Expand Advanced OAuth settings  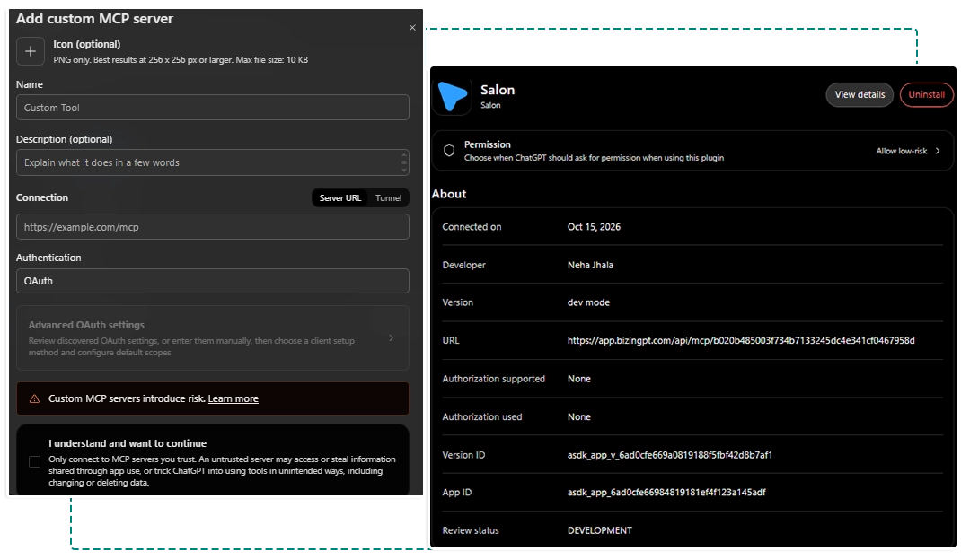click(x=213, y=337)
